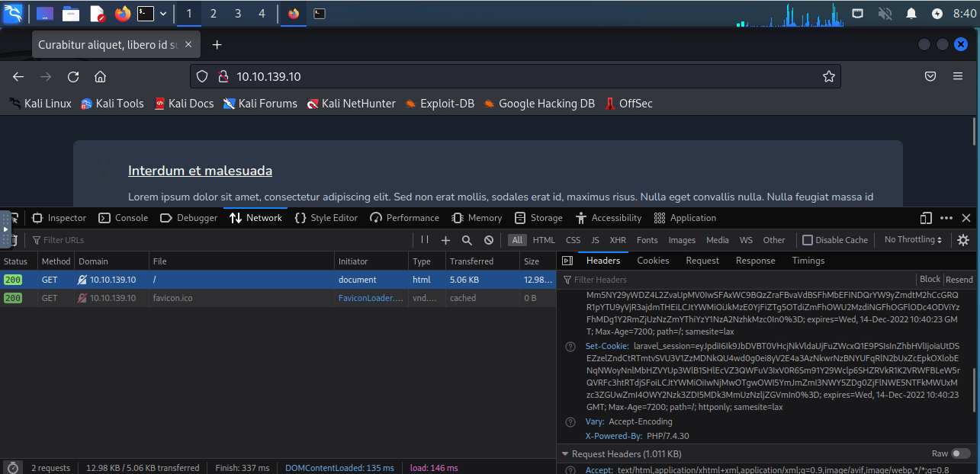Enable the Disable Cache checkbox

pyautogui.click(x=808, y=240)
